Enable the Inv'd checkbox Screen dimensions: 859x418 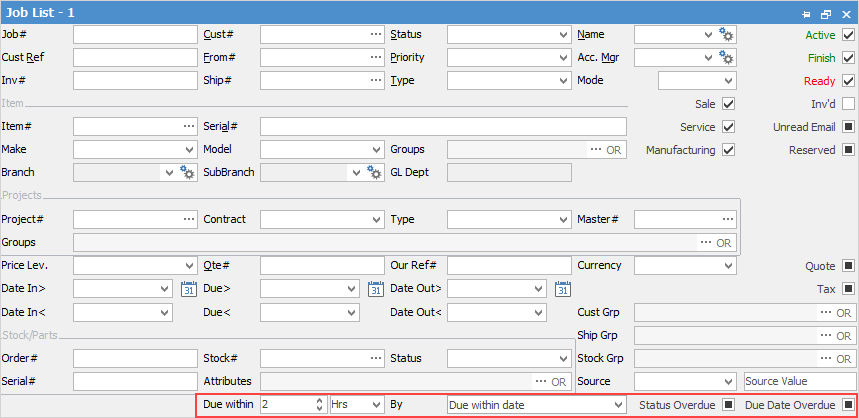(848, 104)
